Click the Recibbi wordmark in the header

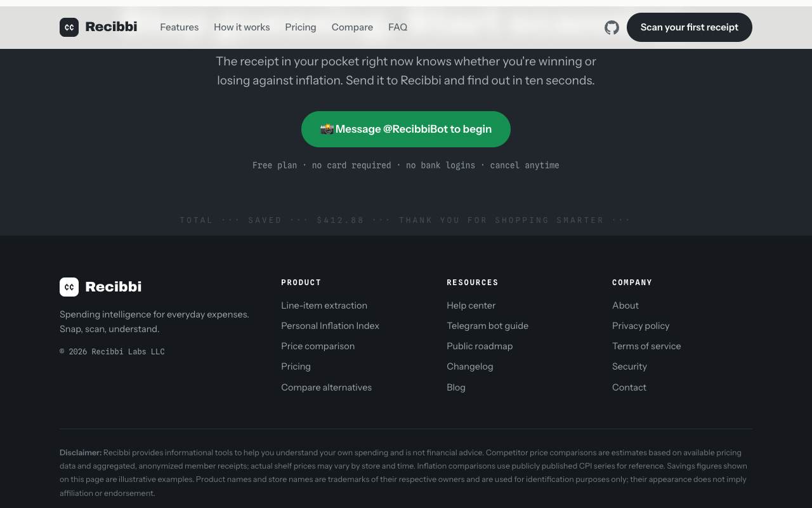pos(111,27)
